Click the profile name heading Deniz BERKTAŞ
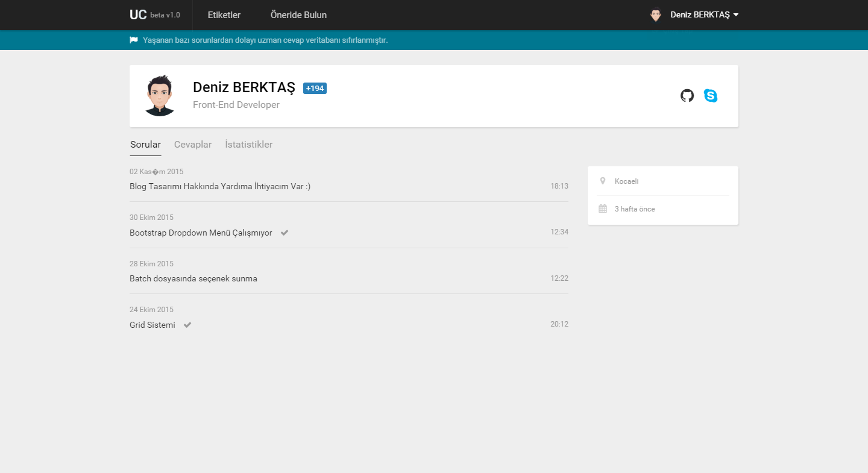Viewport: 868px width, 473px height. tap(244, 87)
